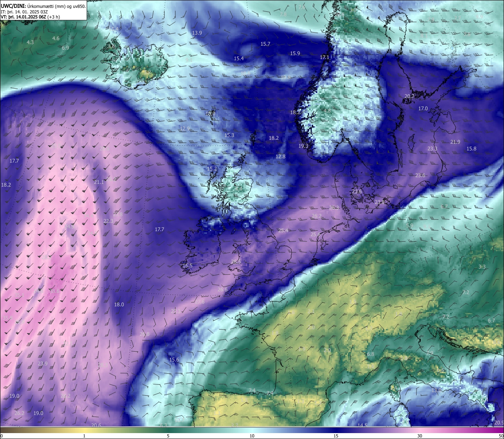Click the map value '26.8'
The height and width of the screenshot is (439, 504).
(x=145, y=334)
